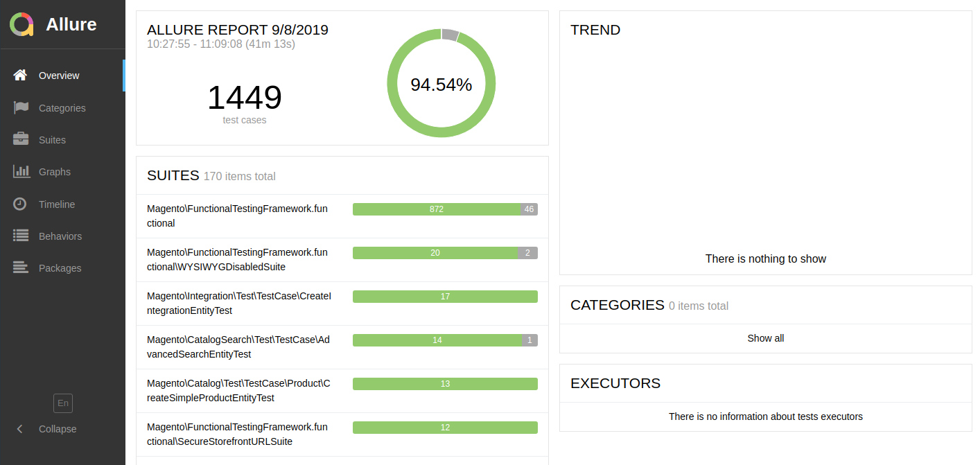This screenshot has width=980, height=465.
Task: Open Magento\FunctionalTestingFramework.functional suite row
Action: (342, 216)
